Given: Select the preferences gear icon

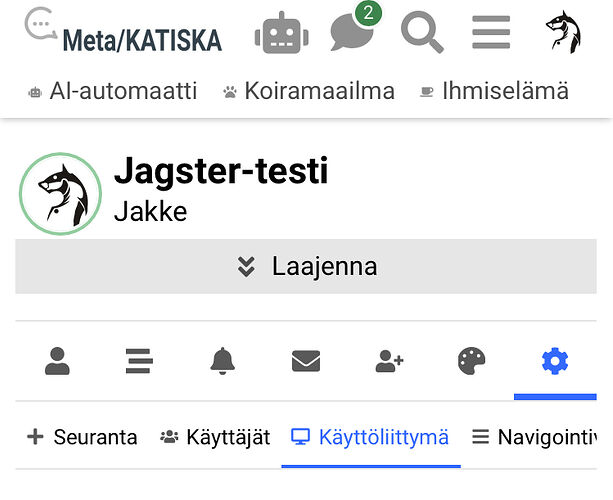Looking at the screenshot, I should tap(555, 361).
